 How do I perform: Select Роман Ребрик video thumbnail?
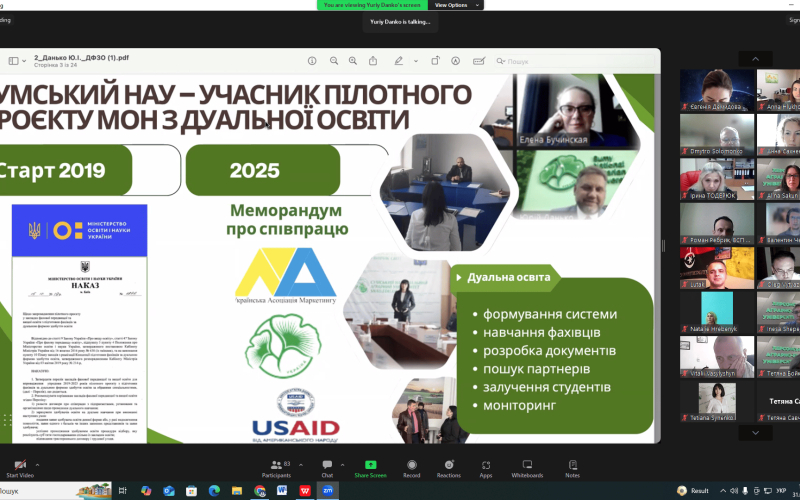click(x=717, y=223)
